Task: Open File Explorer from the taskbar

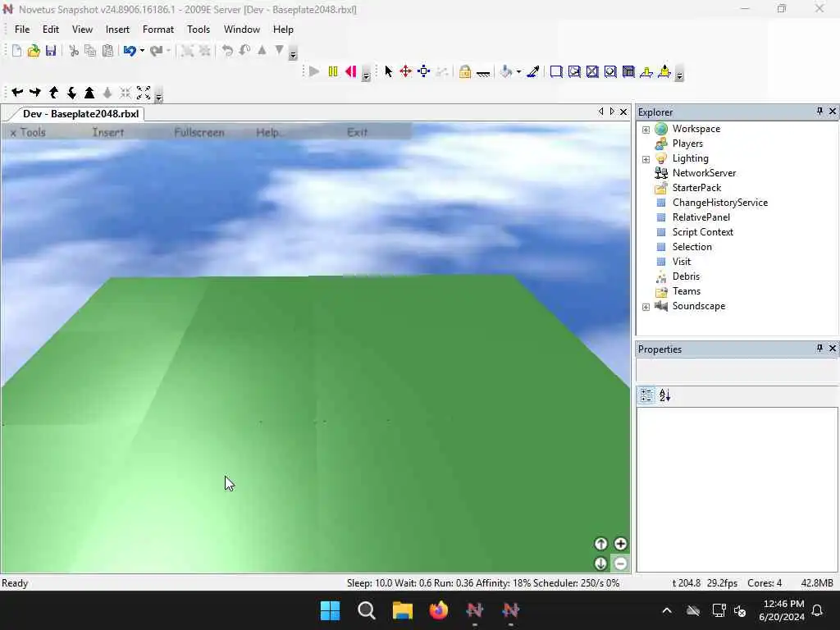Action: pos(402,610)
